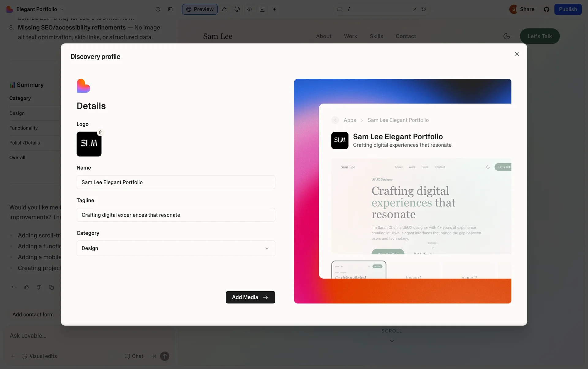Open the code editor view icon

250,9
